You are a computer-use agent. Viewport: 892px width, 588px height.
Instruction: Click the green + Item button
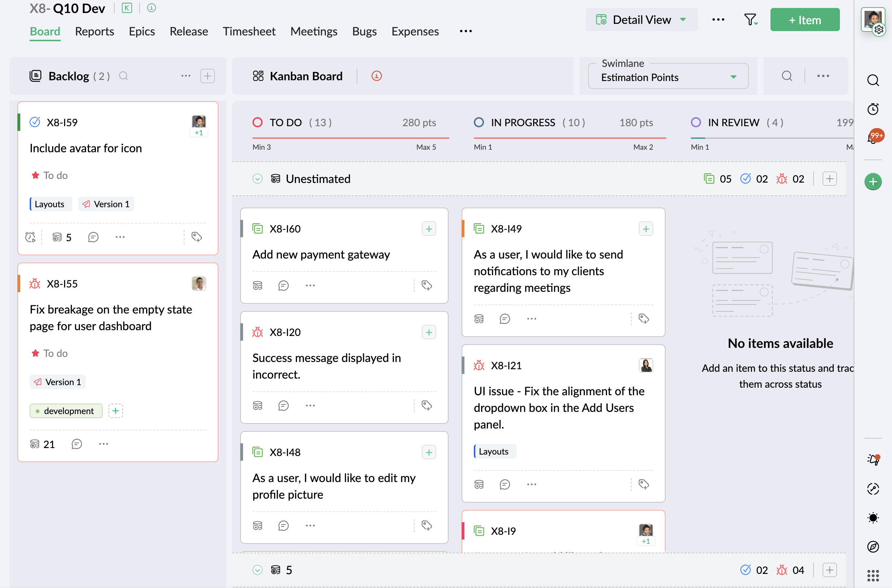pos(804,20)
